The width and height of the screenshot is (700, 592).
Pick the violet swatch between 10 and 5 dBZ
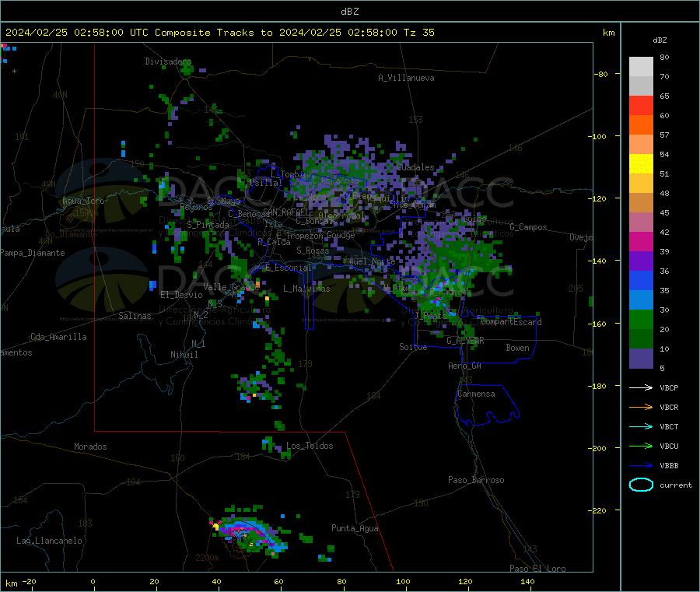(x=641, y=358)
